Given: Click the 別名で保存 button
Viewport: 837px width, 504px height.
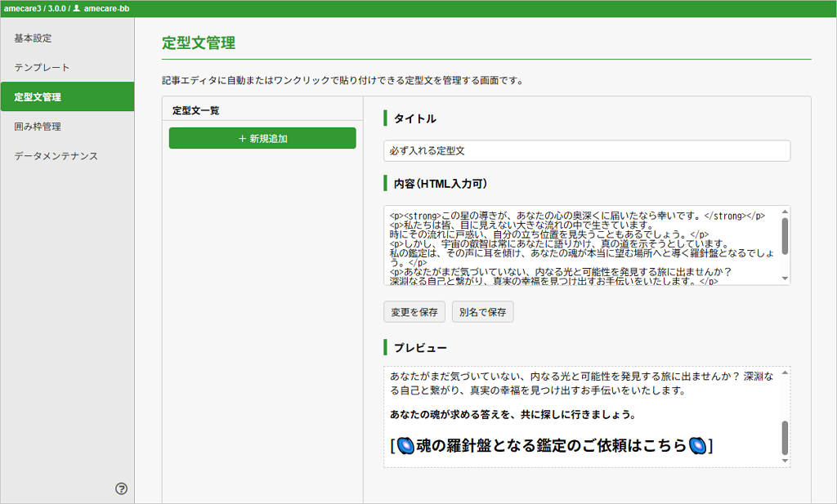Looking at the screenshot, I should tap(483, 312).
